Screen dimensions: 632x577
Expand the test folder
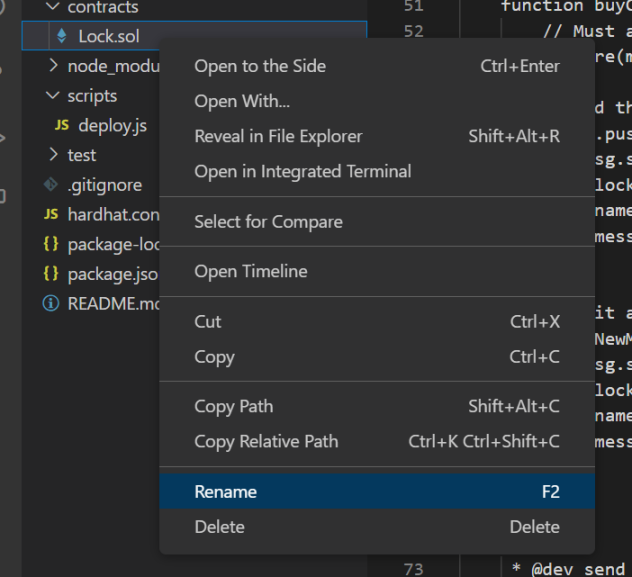point(53,155)
